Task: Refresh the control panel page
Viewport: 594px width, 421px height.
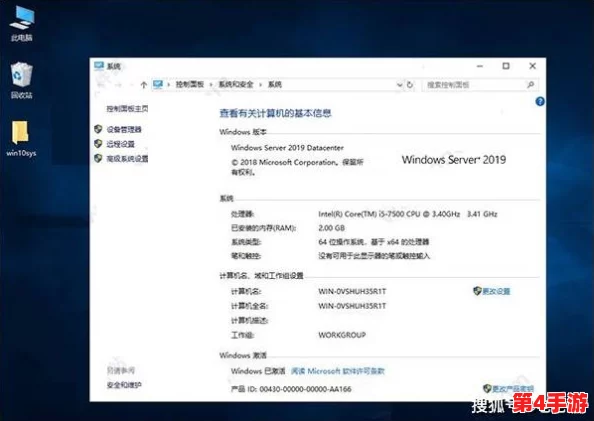Action: pos(410,85)
